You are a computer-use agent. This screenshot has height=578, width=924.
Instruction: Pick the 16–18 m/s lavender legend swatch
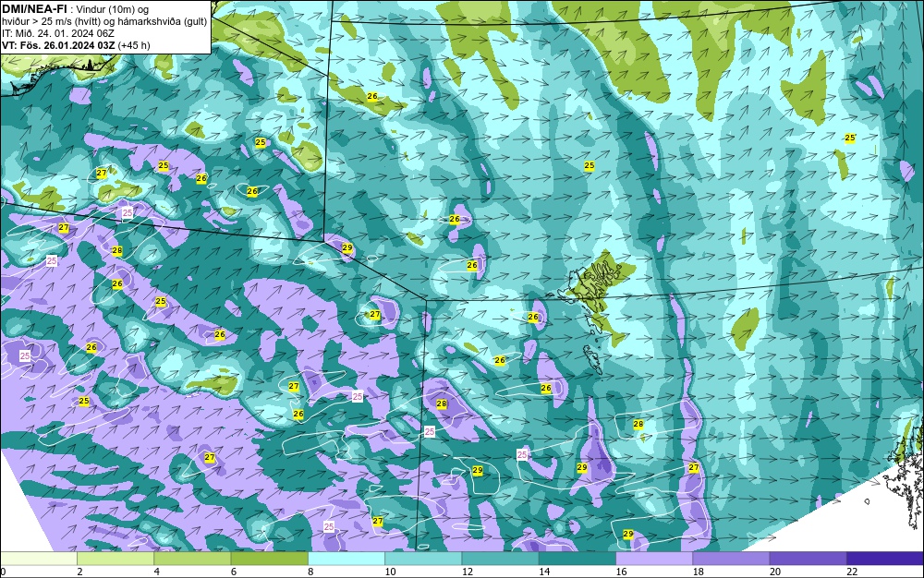(654, 558)
